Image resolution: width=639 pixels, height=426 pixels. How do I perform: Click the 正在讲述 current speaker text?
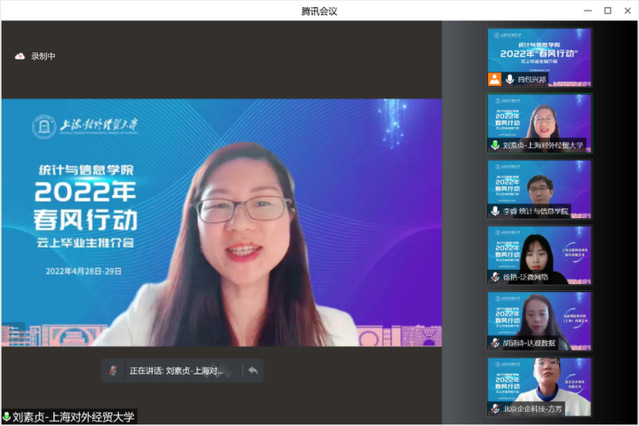[176, 370]
